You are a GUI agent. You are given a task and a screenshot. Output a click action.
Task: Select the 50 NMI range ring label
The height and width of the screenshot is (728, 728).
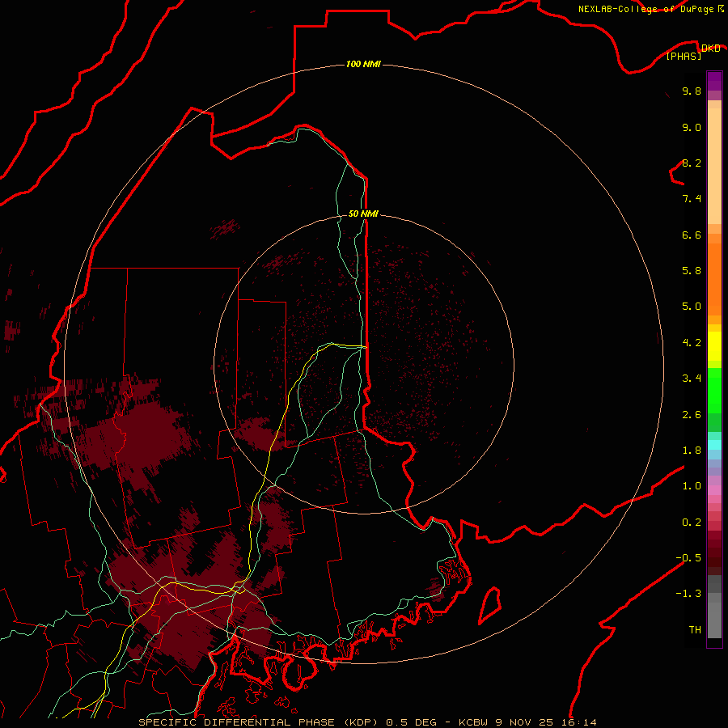363,214
